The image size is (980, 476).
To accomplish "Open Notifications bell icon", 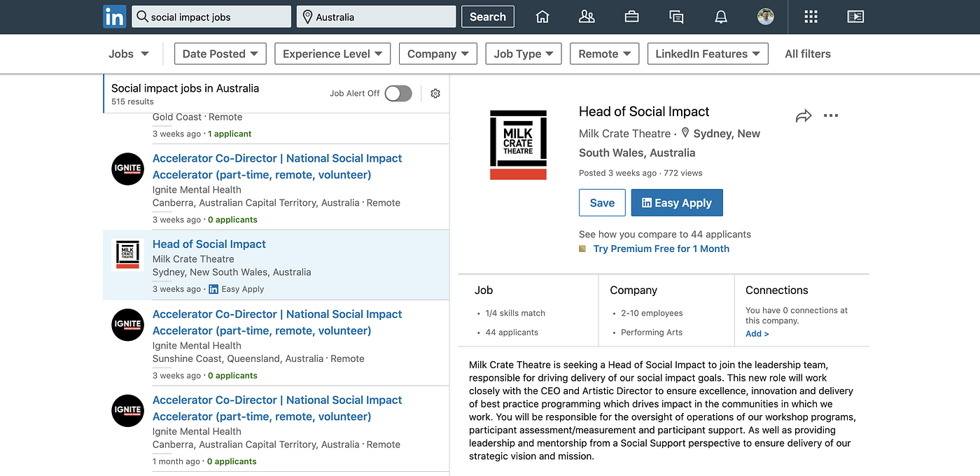I will (x=721, y=17).
